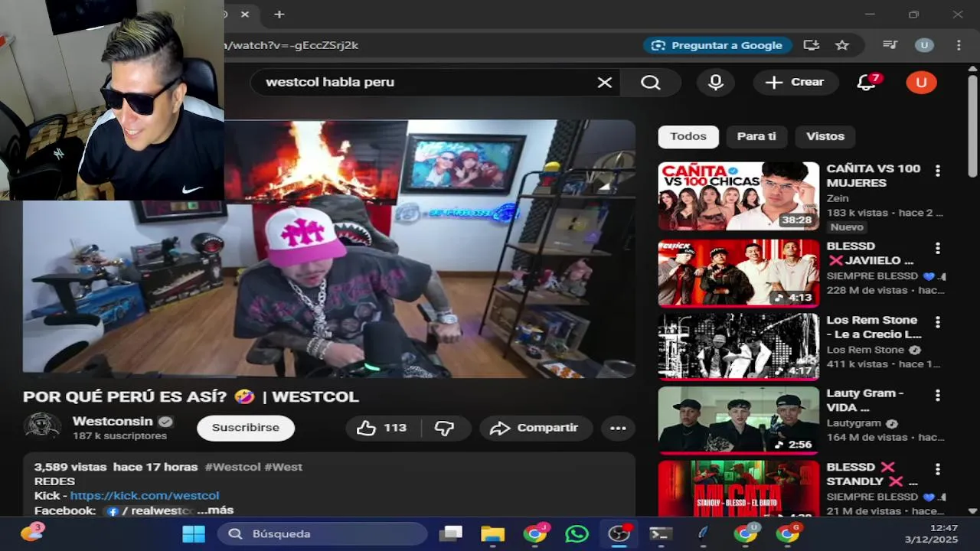This screenshot has width=980, height=551.
Task: Open the YouTube account avatar menu
Action: click(x=921, y=83)
